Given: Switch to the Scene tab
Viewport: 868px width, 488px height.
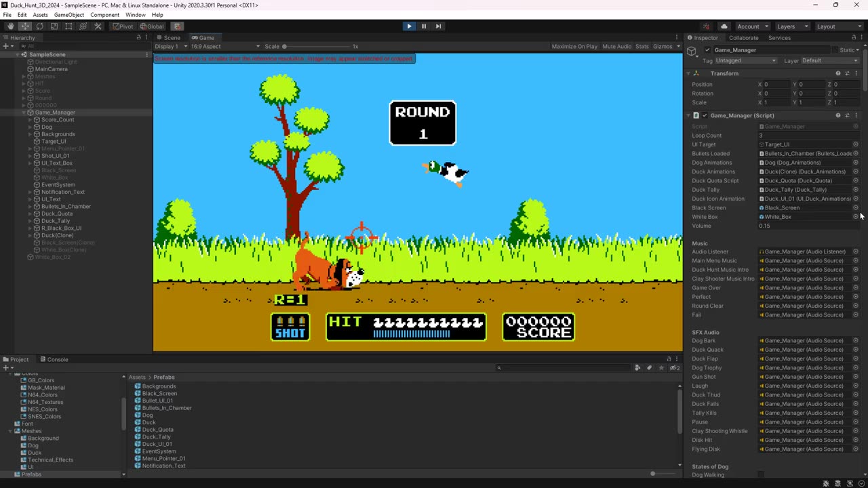Looking at the screenshot, I should (168, 38).
